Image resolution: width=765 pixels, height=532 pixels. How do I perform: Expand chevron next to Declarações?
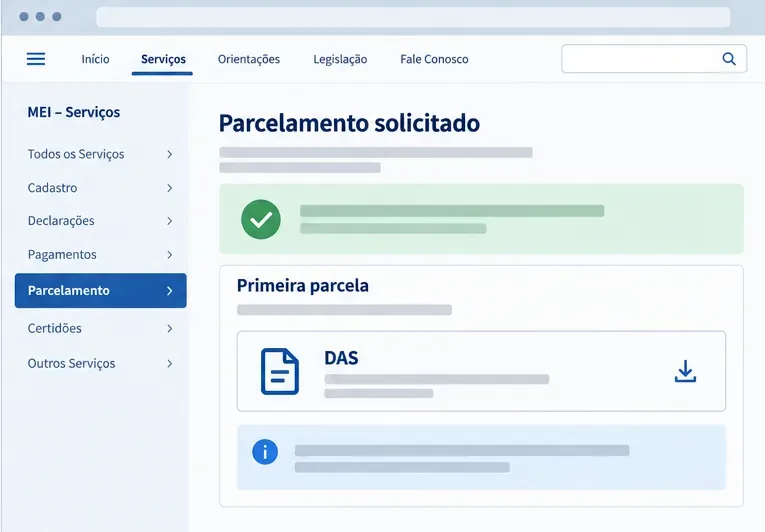tap(169, 221)
